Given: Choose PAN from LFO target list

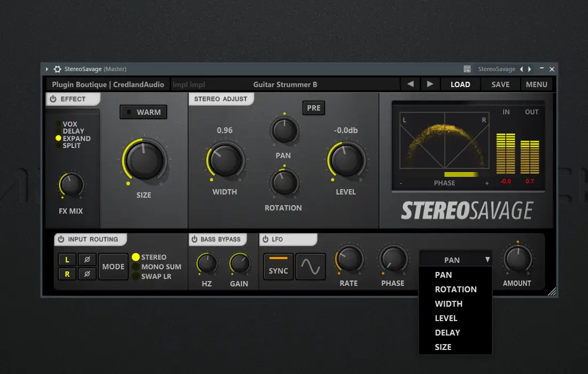Looking at the screenshot, I should tap(455, 275).
